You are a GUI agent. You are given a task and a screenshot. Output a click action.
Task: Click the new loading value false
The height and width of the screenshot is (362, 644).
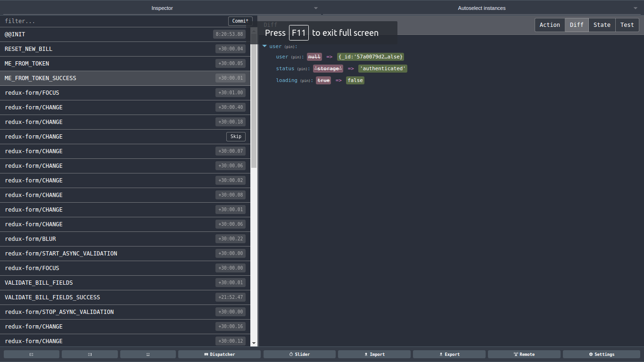pos(355,81)
